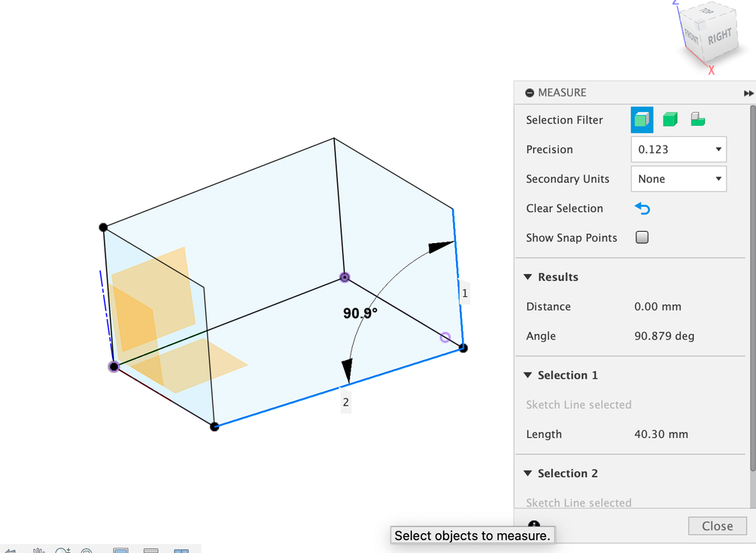Open the Secondary Units dropdown
Viewport: 756px width, 553px height.
(x=678, y=179)
